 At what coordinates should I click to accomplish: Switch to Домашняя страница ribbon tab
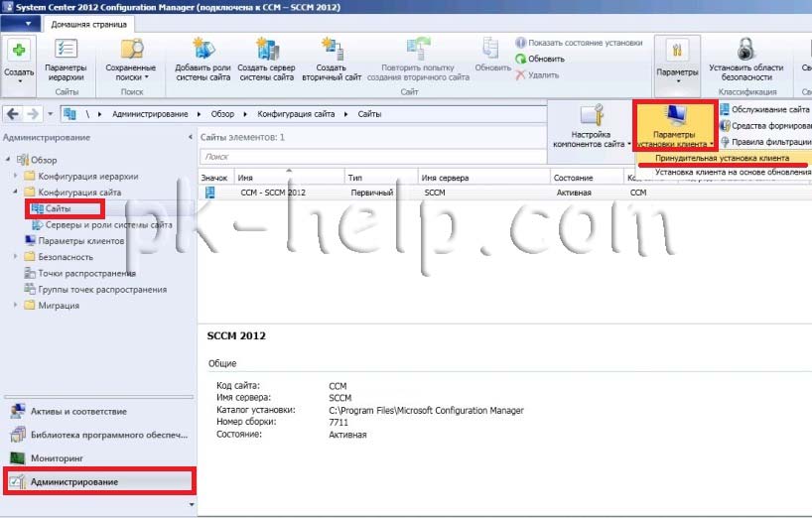coord(88,25)
